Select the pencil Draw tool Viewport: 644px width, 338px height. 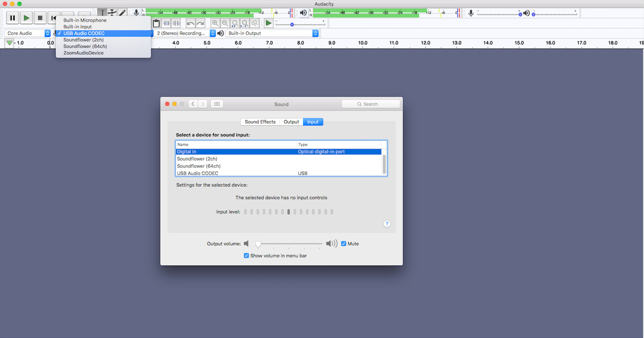pos(123,13)
